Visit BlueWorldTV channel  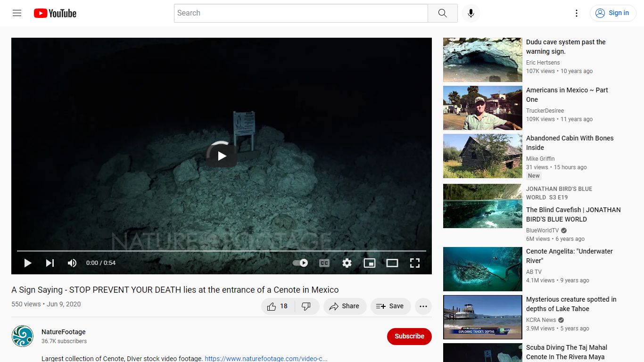[543, 230]
